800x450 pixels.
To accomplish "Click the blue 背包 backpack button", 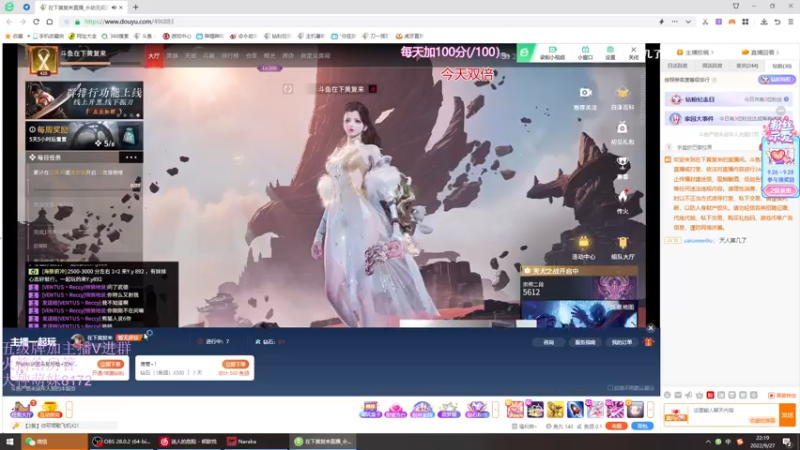I will (x=643, y=426).
